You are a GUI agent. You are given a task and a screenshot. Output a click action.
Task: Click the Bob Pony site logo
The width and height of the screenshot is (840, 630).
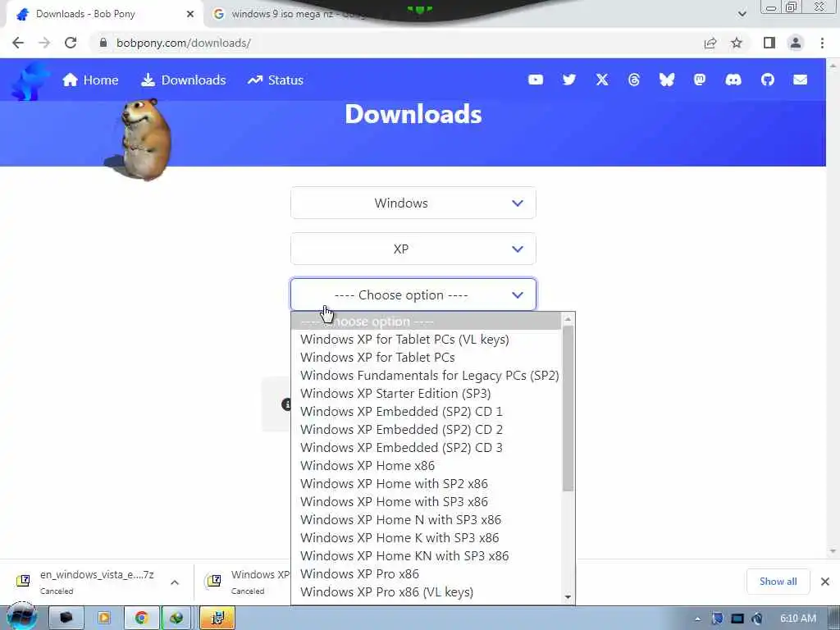[x=30, y=80]
